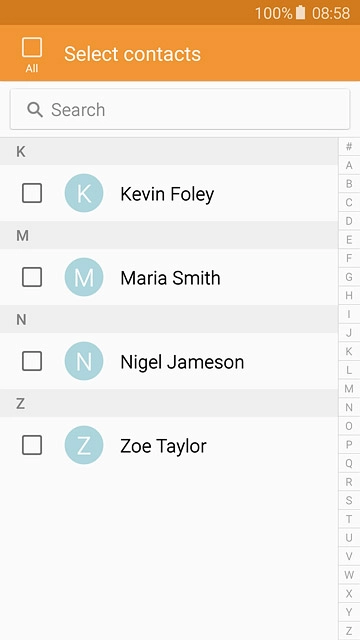Select Maria Smith's checkbox
The width and height of the screenshot is (360, 640).
[x=32, y=277]
